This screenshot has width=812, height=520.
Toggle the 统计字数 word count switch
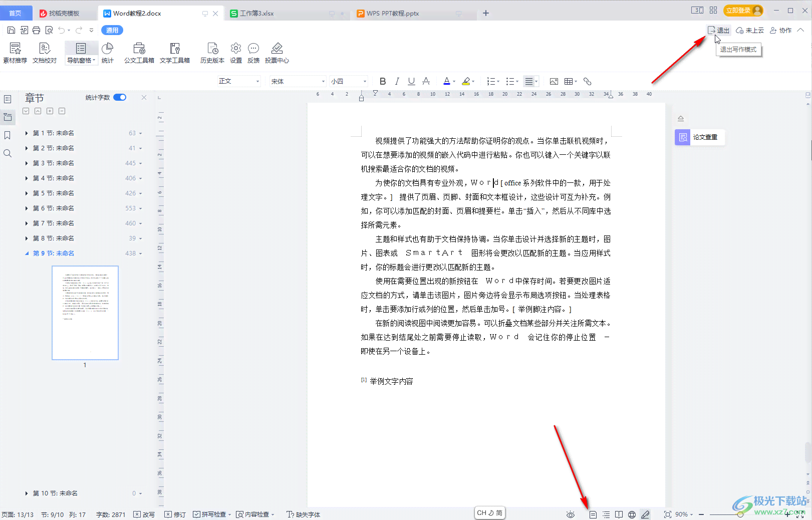pos(120,97)
